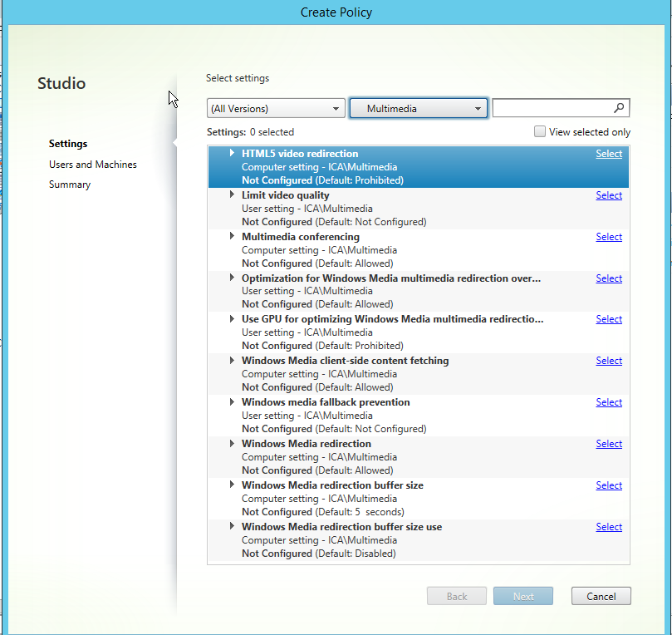Expand Use GPU for optimizing Windows Media
Image resolution: width=672 pixels, height=635 pixels.
[232, 318]
